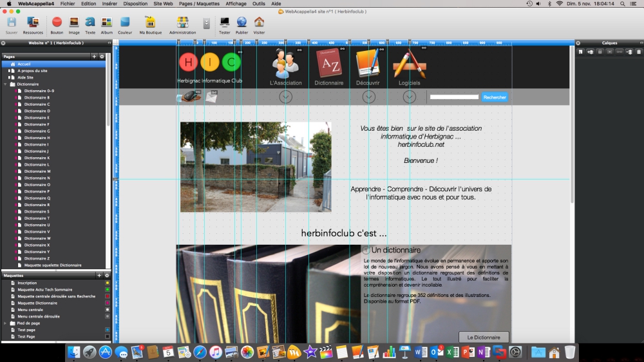This screenshot has width=644, height=362.
Task: Launch Tester preview from the toolbar
Action: 224,23
